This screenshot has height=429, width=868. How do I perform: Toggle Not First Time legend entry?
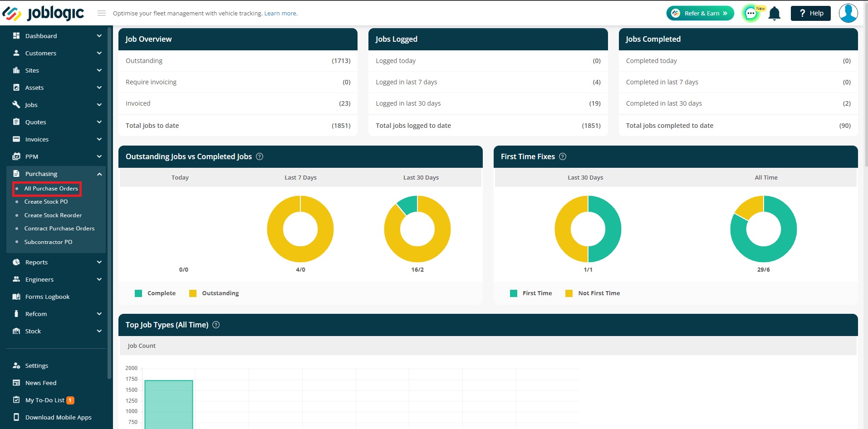pos(593,293)
